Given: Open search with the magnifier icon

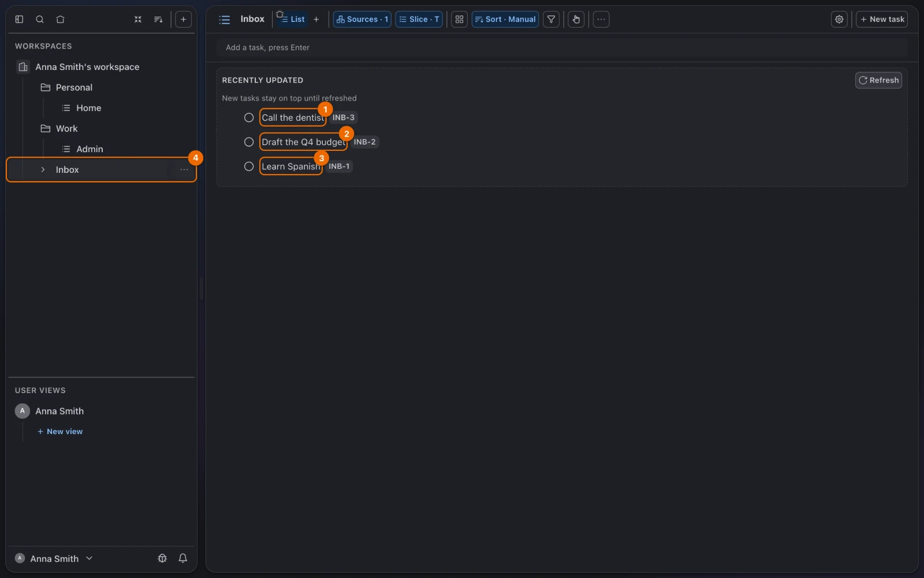Looking at the screenshot, I should tap(40, 19).
